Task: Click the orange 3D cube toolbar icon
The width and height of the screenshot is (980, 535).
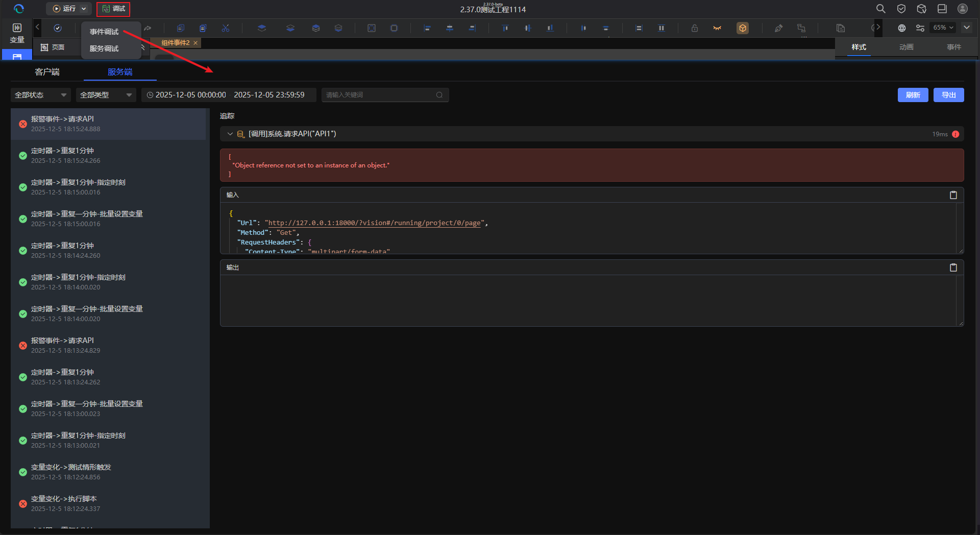Action: point(743,28)
